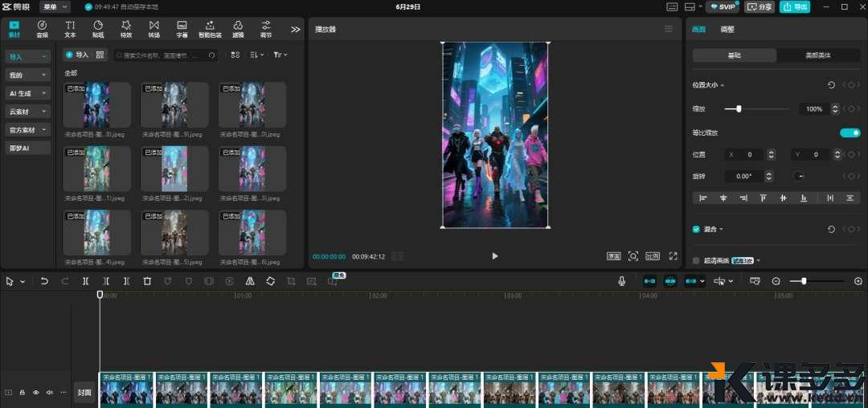868x408 pixels.
Task: Click the 导出 export button
Action: 794,6
